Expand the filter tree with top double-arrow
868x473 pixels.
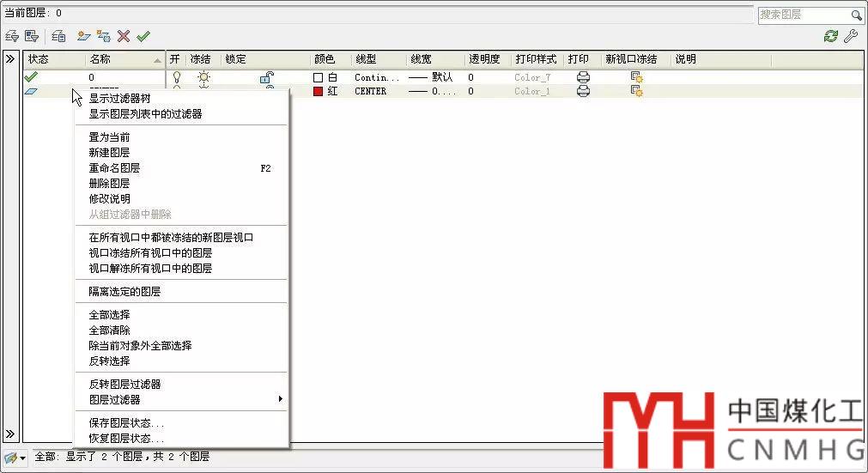pyautogui.click(x=10, y=58)
